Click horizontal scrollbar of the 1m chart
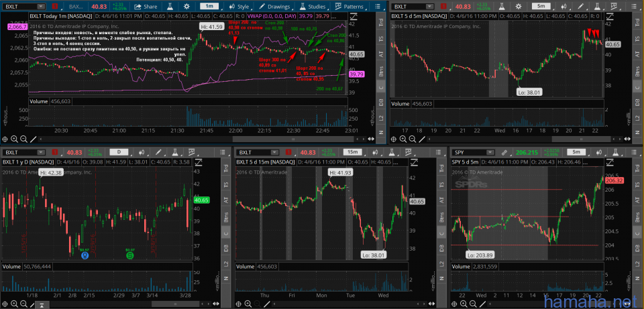 [292, 139]
